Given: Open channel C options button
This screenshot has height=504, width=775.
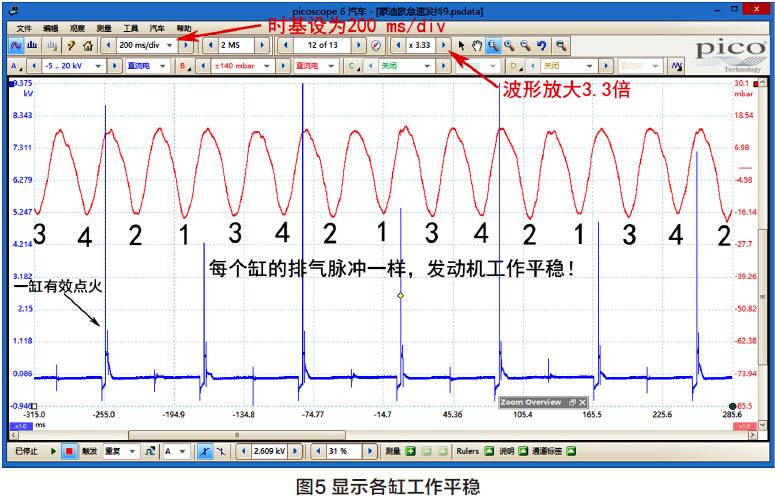Looking at the screenshot, I should 352,66.
